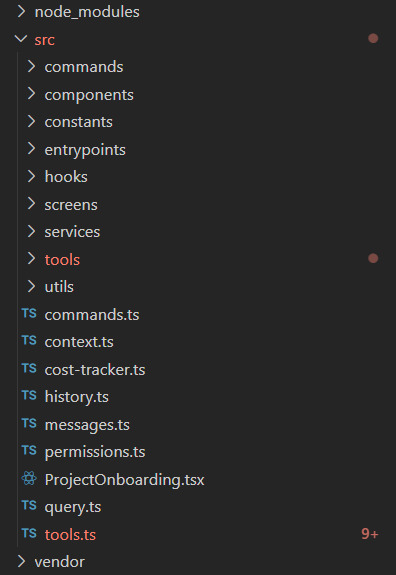Click the TS icon beside commands.ts
Image resolution: width=396 pixels, height=575 pixels.
click(x=29, y=314)
